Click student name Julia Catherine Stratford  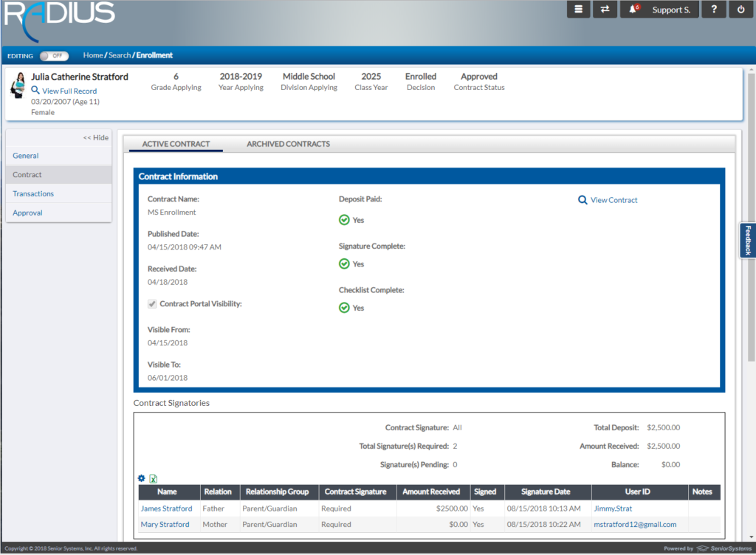[80, 77]
